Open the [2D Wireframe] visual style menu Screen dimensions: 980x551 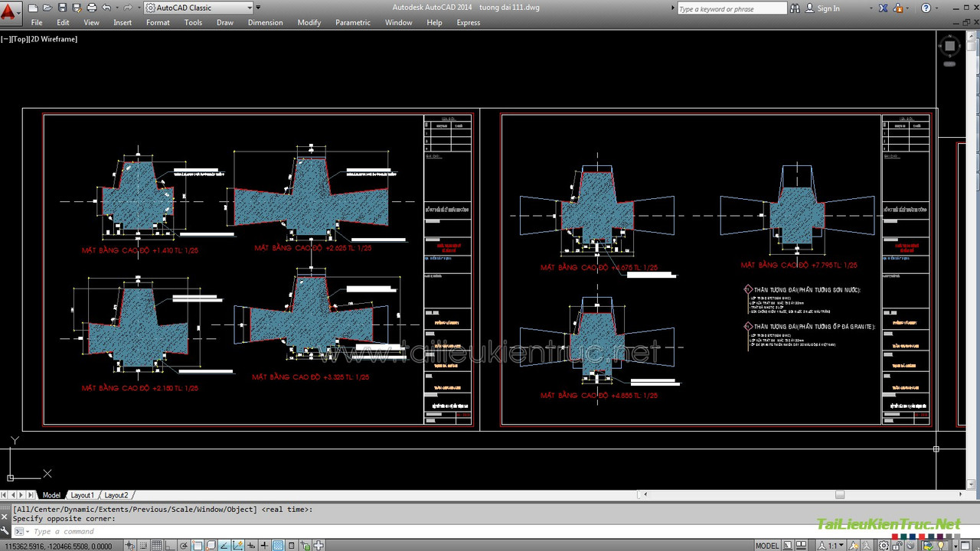(53, 39)
